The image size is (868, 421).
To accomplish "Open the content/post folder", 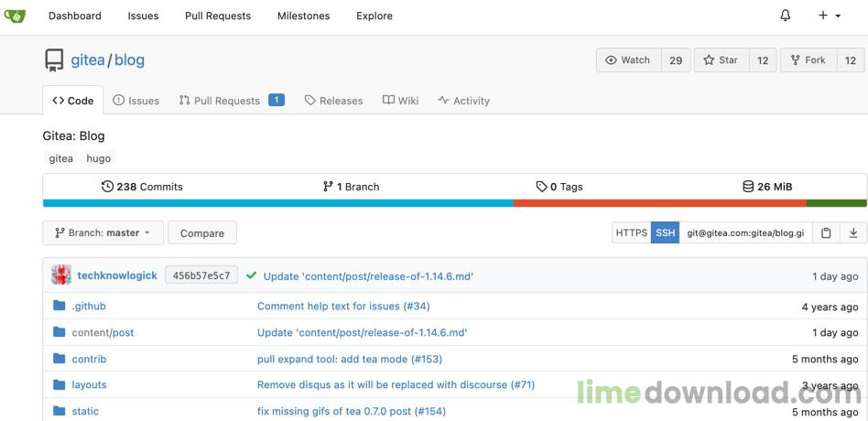I will click(x=103, y=332).
